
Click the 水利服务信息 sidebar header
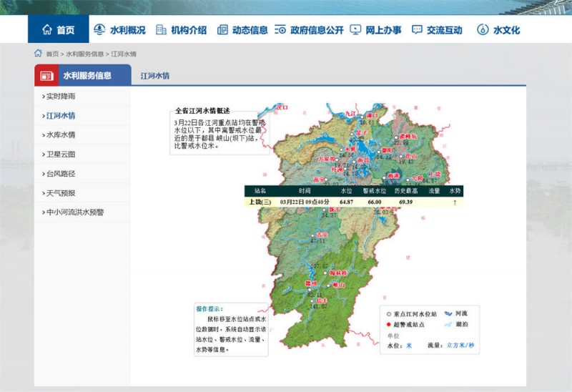83,76
